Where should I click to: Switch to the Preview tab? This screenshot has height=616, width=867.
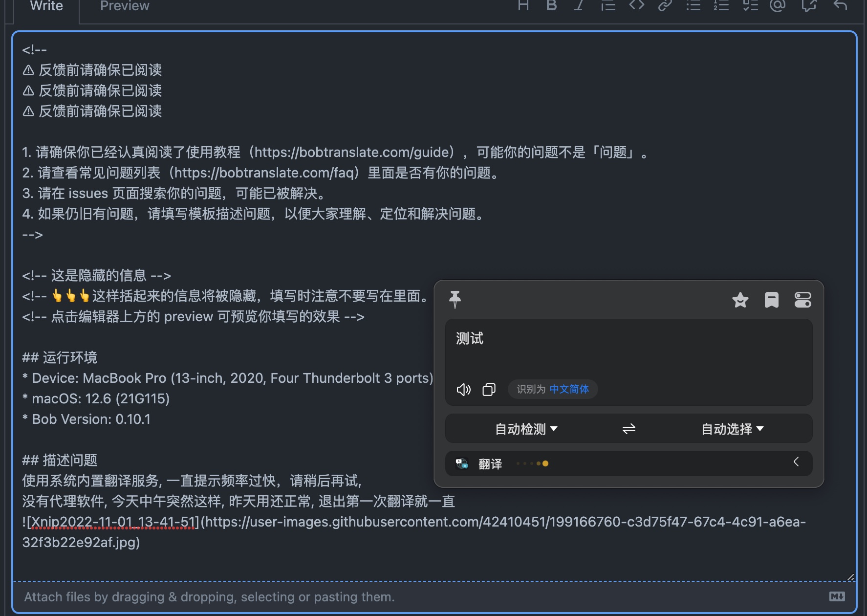(x=124, y=6)
